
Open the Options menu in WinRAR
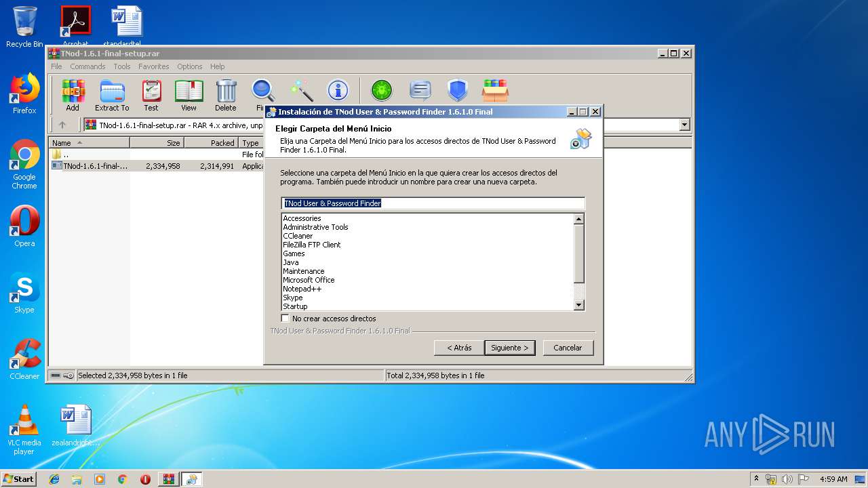pyautogui.click(x=190, y=66)
